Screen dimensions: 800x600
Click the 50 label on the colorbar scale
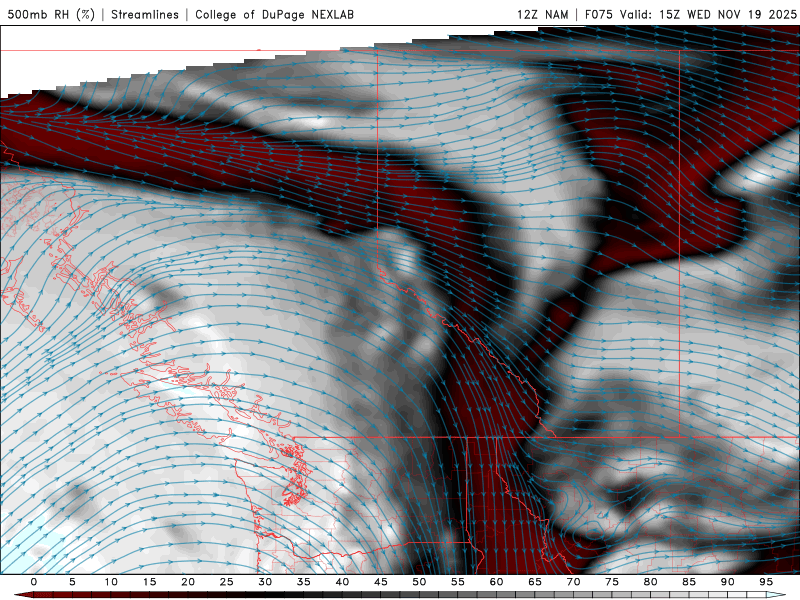(x=419, y=582)
